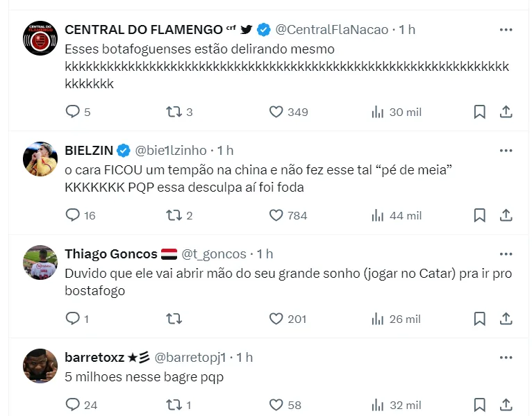This screenshot has width=532, height=416.
Task: Bookmark barretoxz's tweet
Action: (x=479, y=405)
